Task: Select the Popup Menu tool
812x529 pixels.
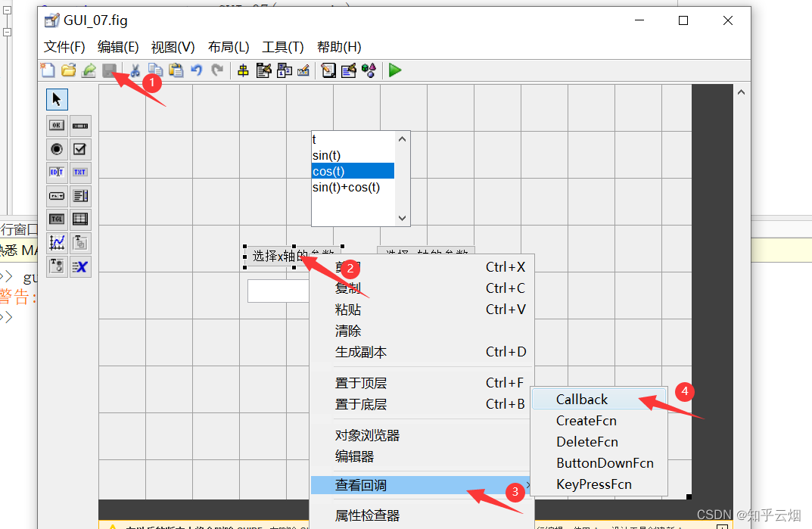Action: (x=57, y=195)
